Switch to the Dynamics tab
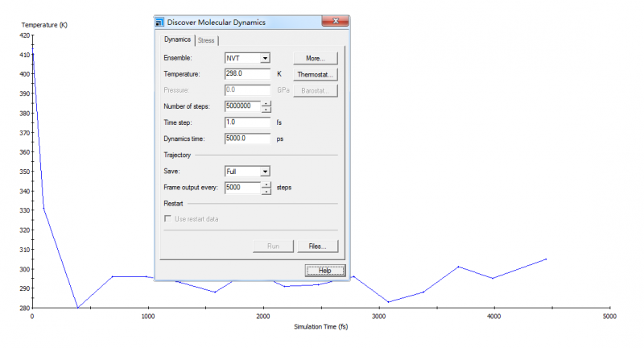This screenshot has height=348, width=644. [x=177, y=39]
